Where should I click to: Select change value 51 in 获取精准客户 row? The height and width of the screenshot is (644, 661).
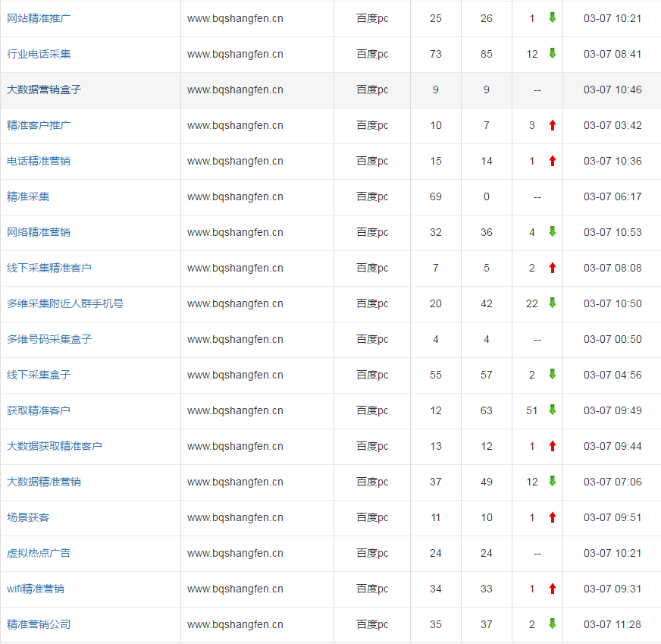532,410
